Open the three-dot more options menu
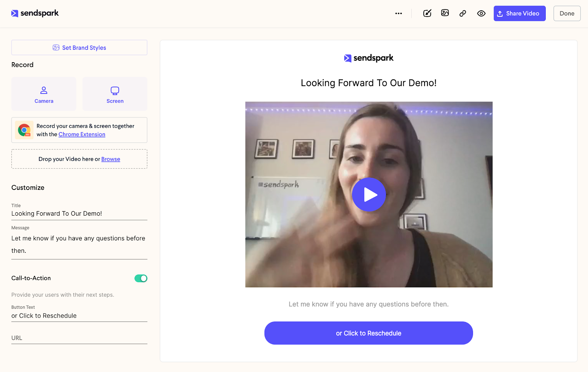The width and height of the screenshot is (588, 372). point(398,14)
